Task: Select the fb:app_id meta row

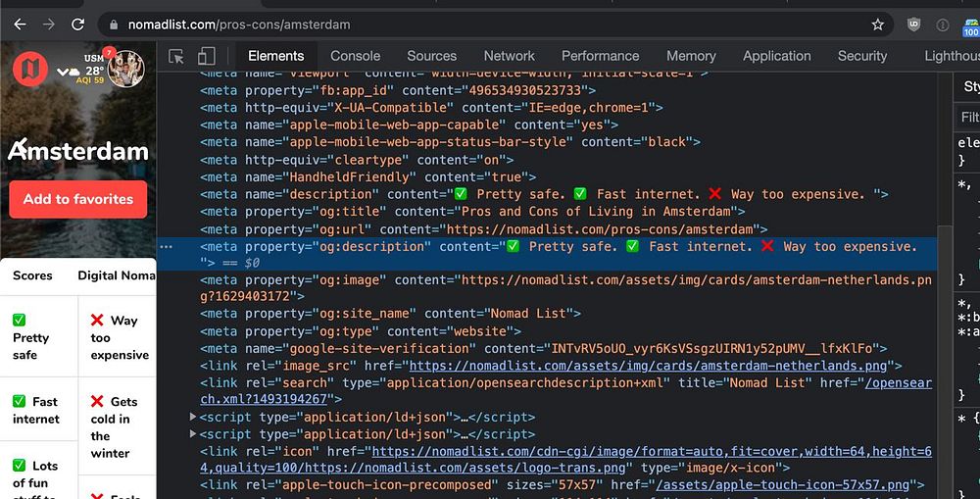Action: tap(398, 90)
